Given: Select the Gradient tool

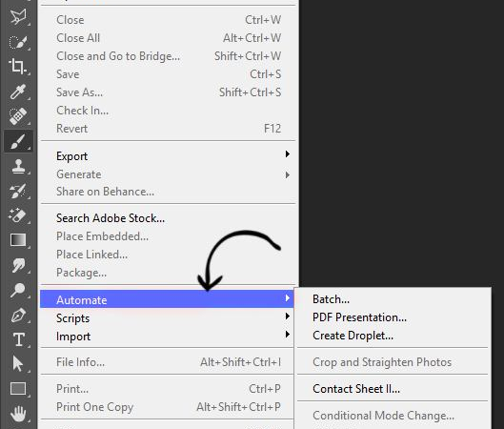Looking at the screenshot, I should pos(18,240).
